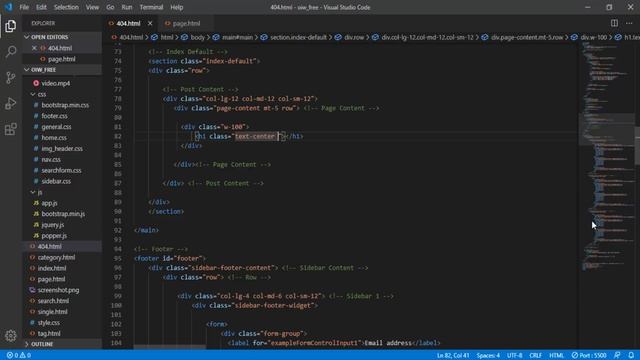Viewport: 640px width, 360px height.
Task: Switch to the page.html editor tab
Action: click(x=186, y=23)
